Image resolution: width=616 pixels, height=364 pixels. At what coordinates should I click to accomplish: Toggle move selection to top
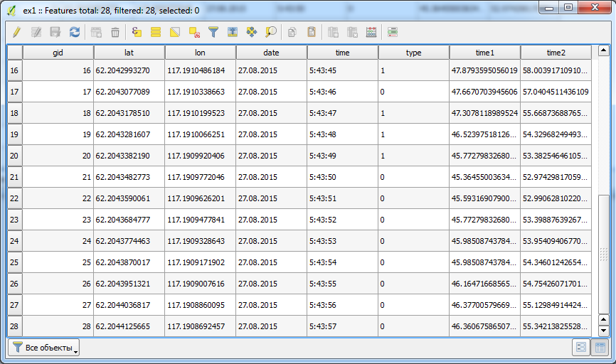(233, 32)
